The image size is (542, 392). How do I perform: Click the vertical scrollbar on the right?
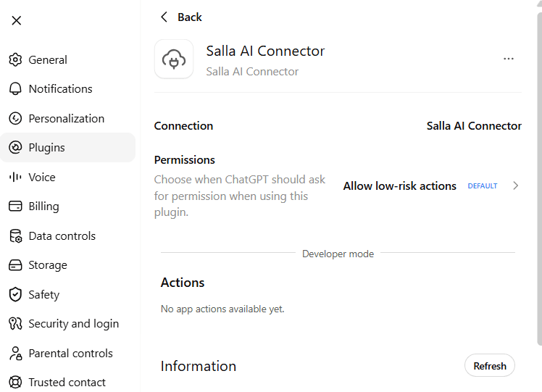[539, 179]
